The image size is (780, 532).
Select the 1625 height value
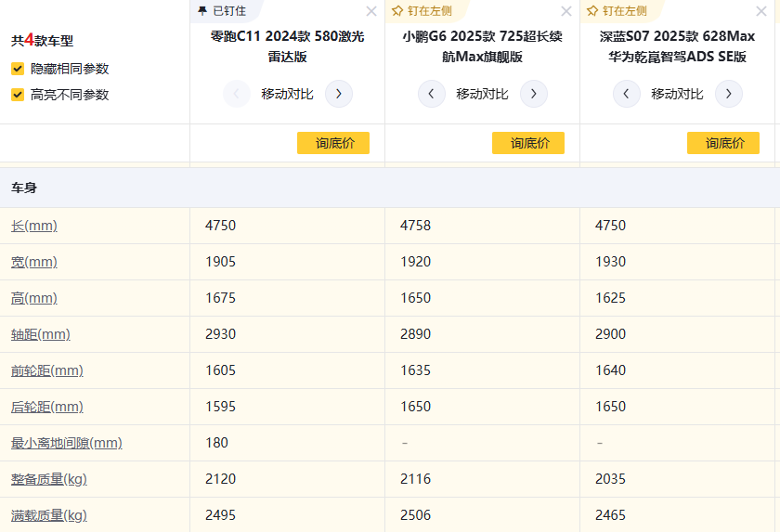610,298
